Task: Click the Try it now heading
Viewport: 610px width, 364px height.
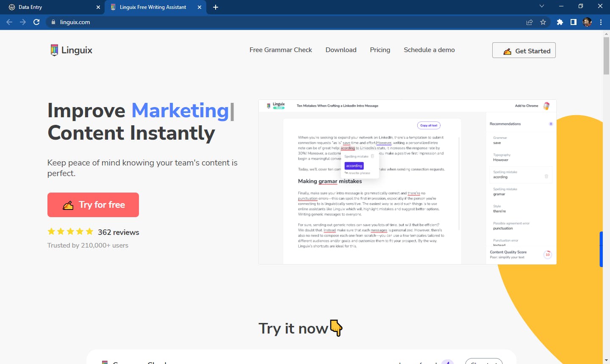Action: [x=293, y=328]
